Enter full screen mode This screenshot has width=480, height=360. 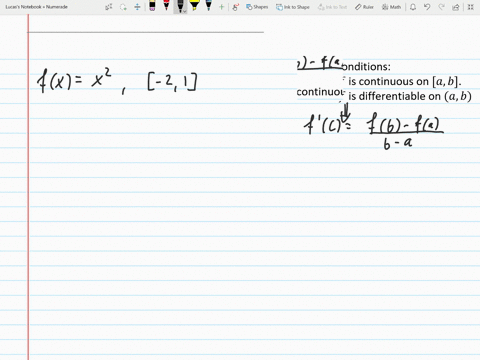[470, 7]
